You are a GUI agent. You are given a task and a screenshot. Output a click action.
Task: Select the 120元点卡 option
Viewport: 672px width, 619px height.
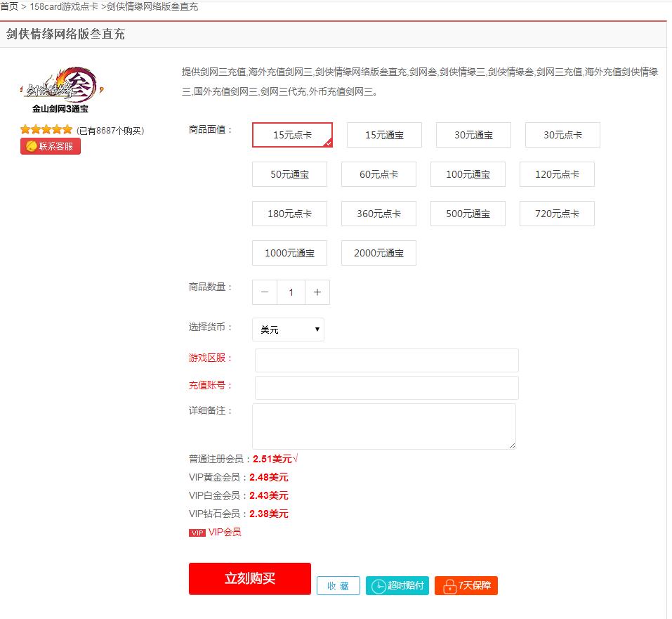coord(557,174)
